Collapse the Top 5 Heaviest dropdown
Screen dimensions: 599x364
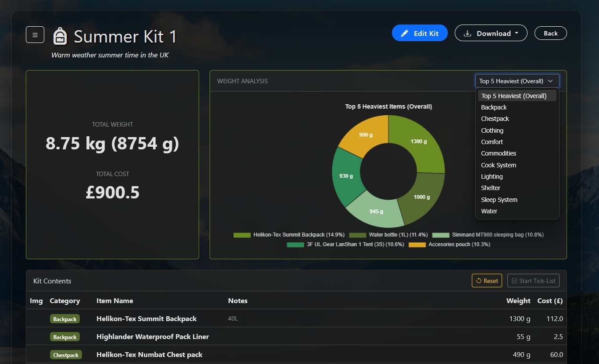517,81
